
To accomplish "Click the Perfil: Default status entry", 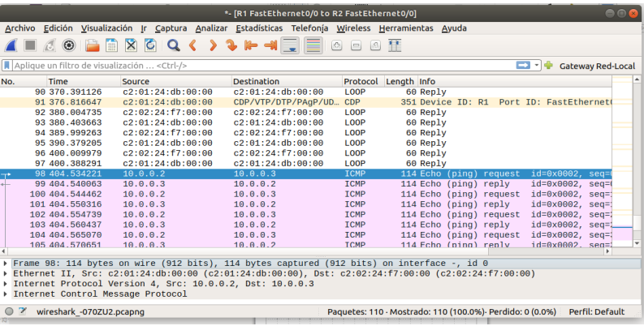I will tap(596, 312).
